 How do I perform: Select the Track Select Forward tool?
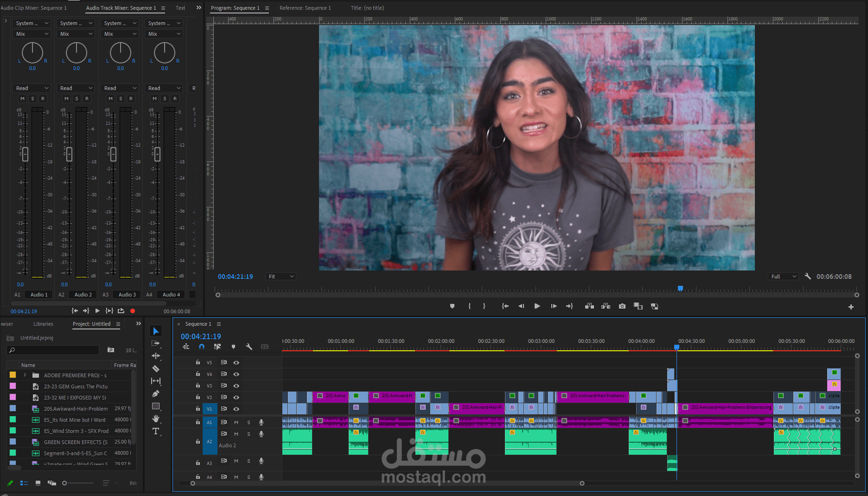[x=156, y=343]
